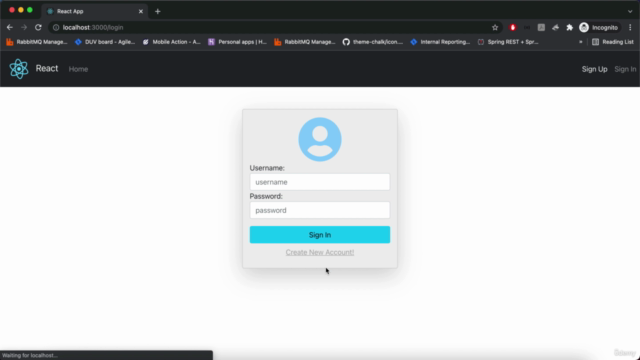Viewport: 640px width, 360px height.
Task: Open the Sign Up navbar link
Action: [x=594, y=69]
